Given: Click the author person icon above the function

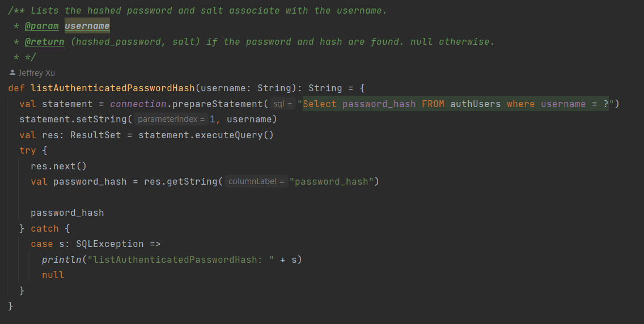Looking at the screenshot, I should [x=12, y=73].
